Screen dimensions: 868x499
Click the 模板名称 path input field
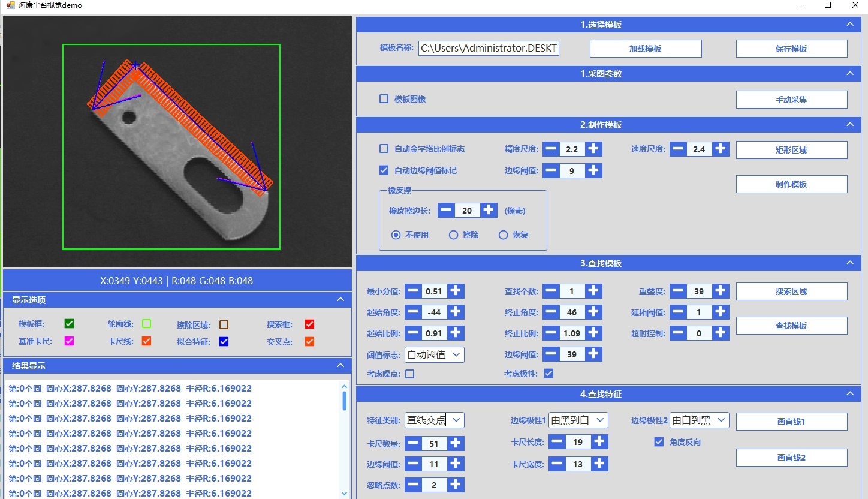[489, 49]
